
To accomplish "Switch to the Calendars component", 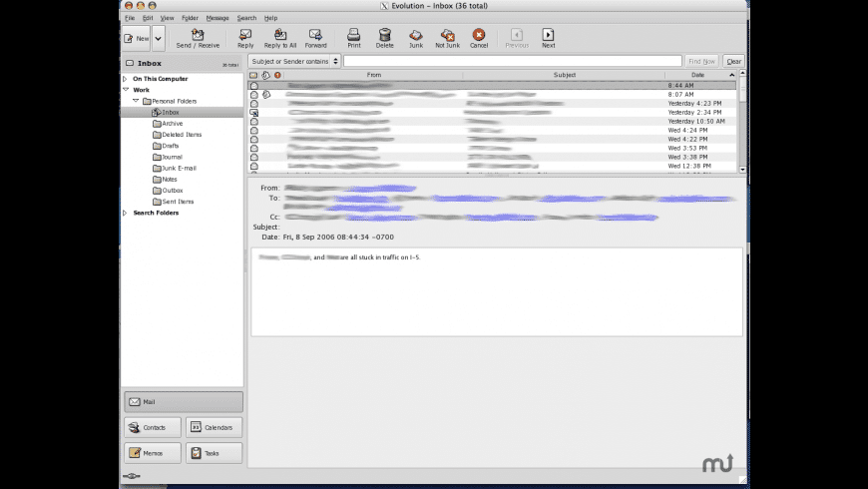I will [215, 427].
